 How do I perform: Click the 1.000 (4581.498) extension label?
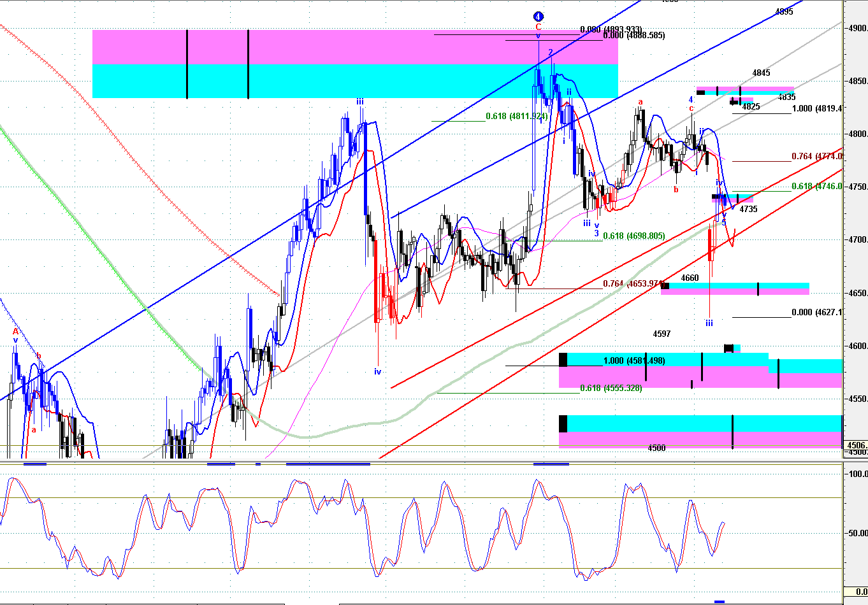pos(633,361)
